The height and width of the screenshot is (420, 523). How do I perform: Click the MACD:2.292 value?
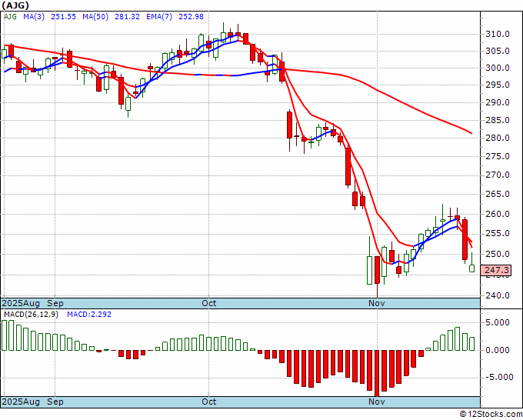(89, 315)
